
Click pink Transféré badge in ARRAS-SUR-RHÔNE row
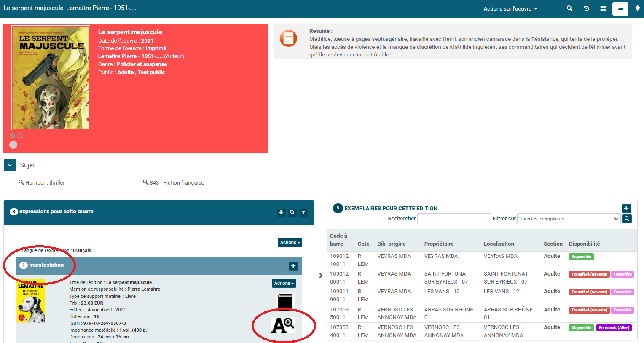[x=623, y=310]
